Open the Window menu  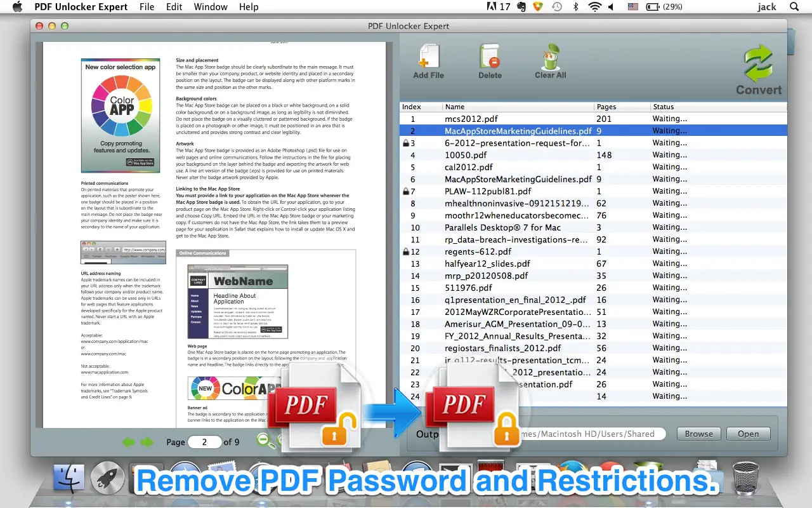211,7
